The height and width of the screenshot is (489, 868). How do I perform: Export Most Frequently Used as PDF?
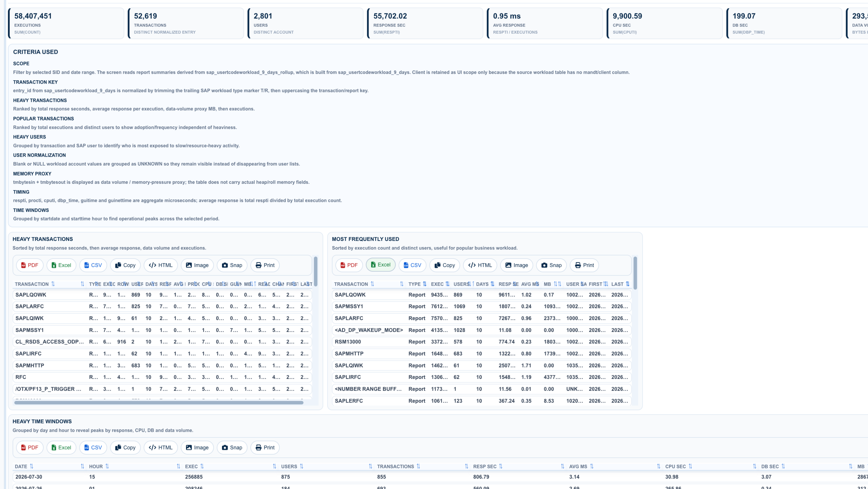pos(349,265)
